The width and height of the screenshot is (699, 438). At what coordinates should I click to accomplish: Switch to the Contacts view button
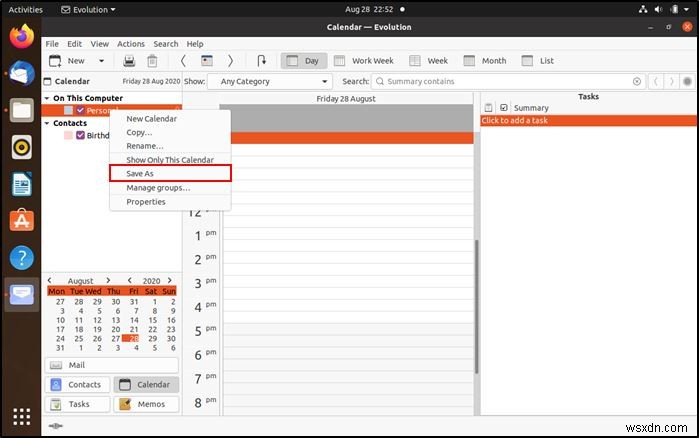[77, 384]
